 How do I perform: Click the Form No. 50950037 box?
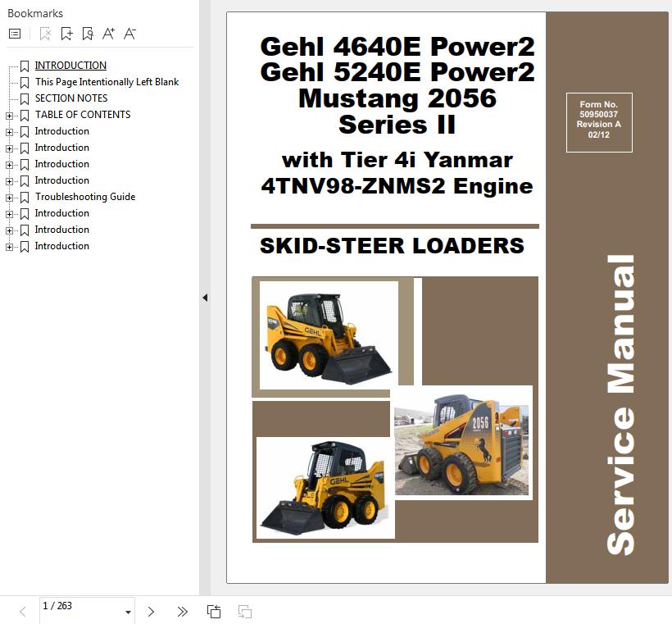point(599,122)
